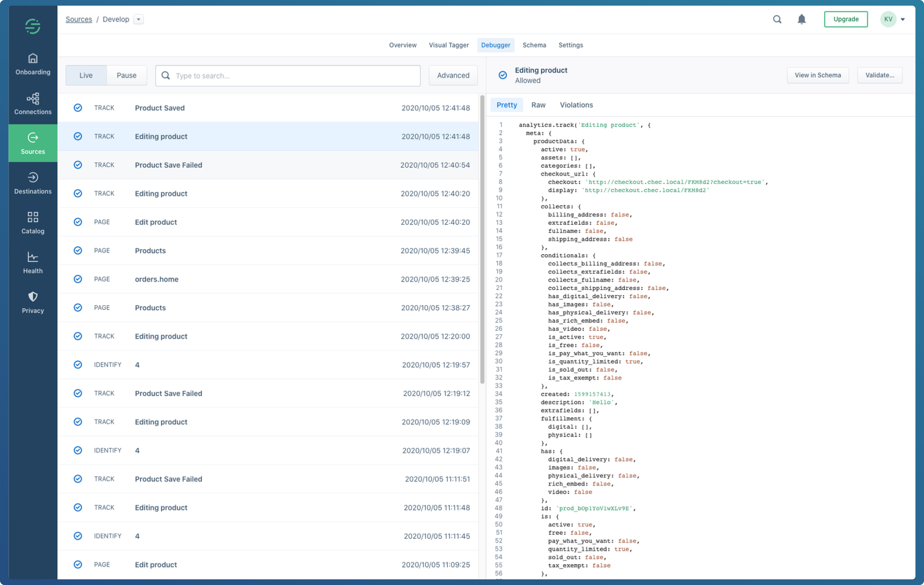Image resolution: width=924 pixels, height=585 pixels.
Task: Open the Catalog section
Action: (33, 223)
